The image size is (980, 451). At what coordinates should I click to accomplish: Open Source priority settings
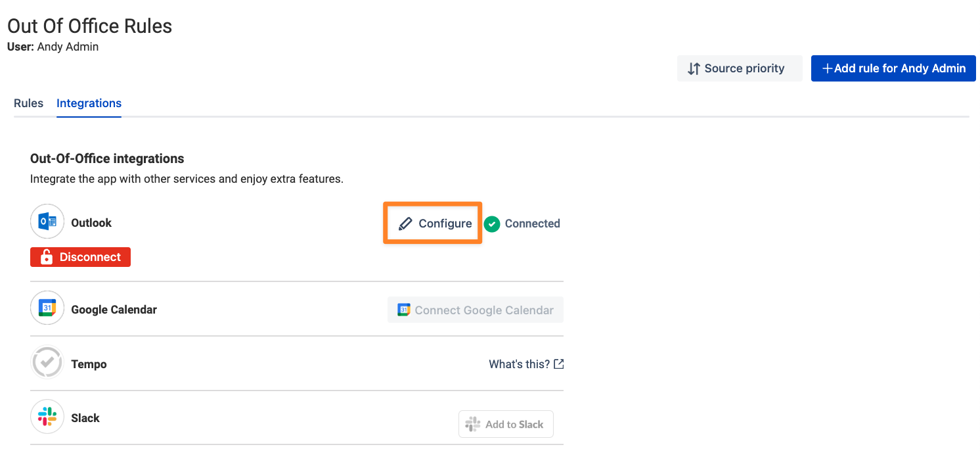click(x=740, y=68)
